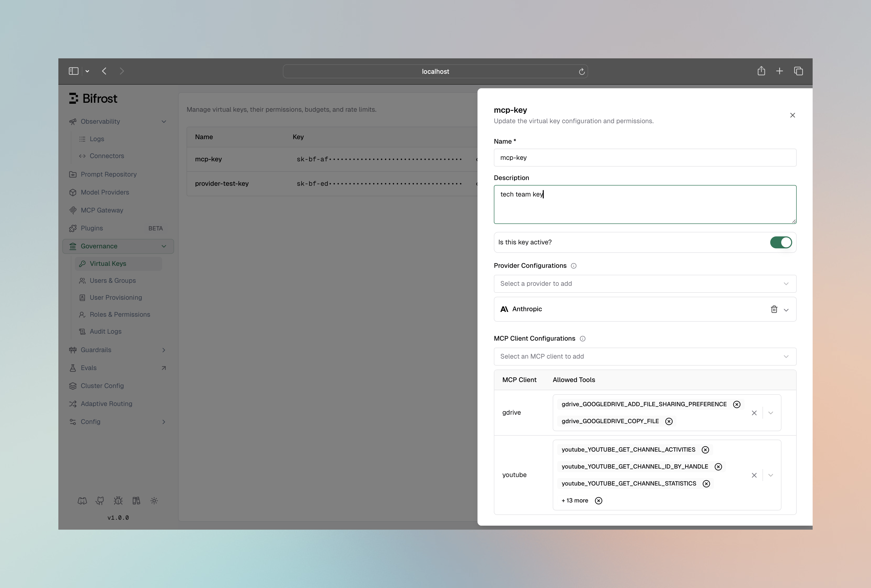The width and height of the screenshot is (871, 588).
Task: Open the MCP Gateway section
Action: pos(102,210)
